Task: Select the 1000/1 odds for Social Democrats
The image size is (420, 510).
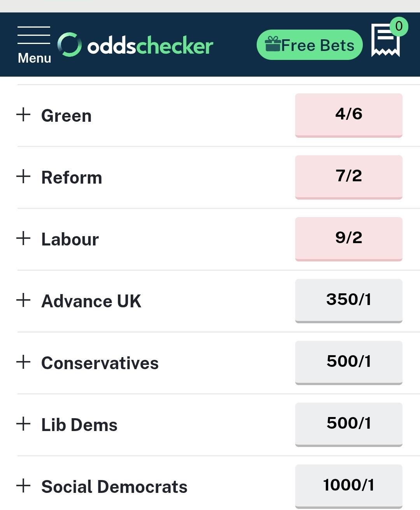Action: tap(348, 485)
